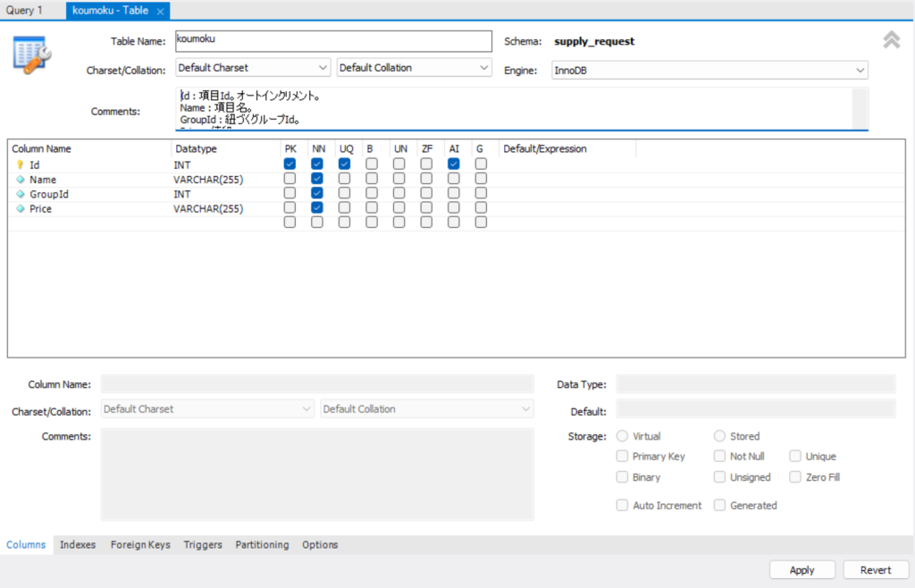Close the koumoku - Table tab
Screen dimensions: 915x588
tap(160, 12)
